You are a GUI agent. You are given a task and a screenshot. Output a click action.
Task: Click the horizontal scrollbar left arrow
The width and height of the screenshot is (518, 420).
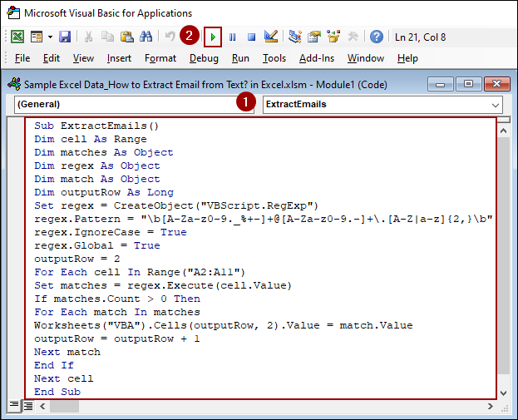[42, 406]
